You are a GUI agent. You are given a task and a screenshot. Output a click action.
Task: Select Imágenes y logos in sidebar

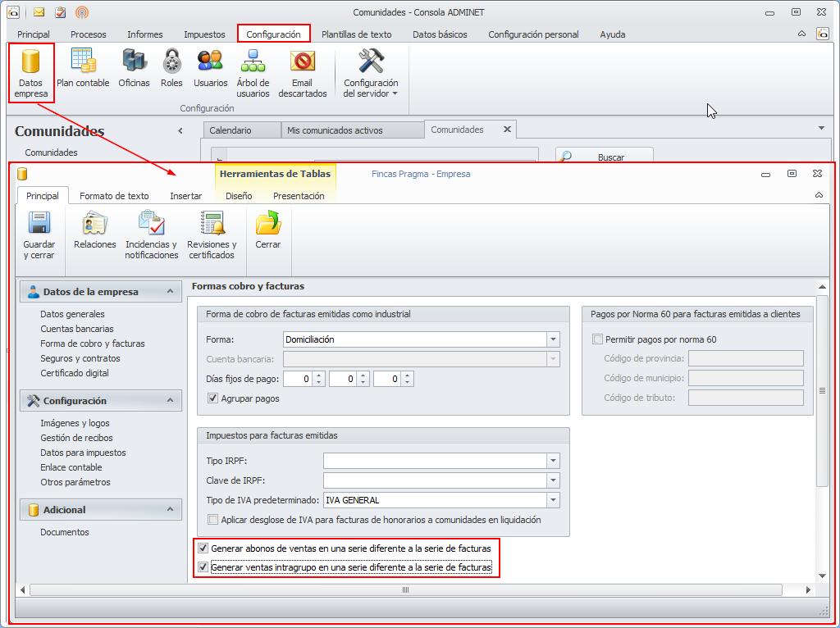(75, 423)
